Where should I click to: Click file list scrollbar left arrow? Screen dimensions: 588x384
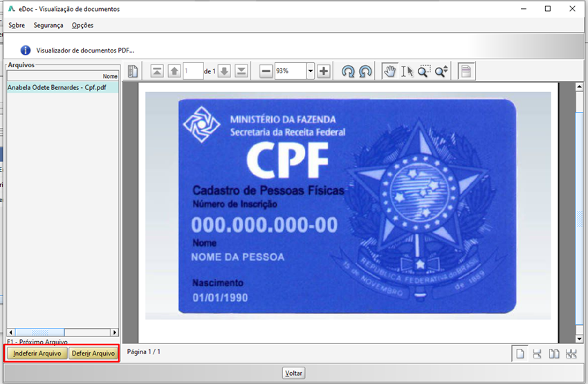11,332
